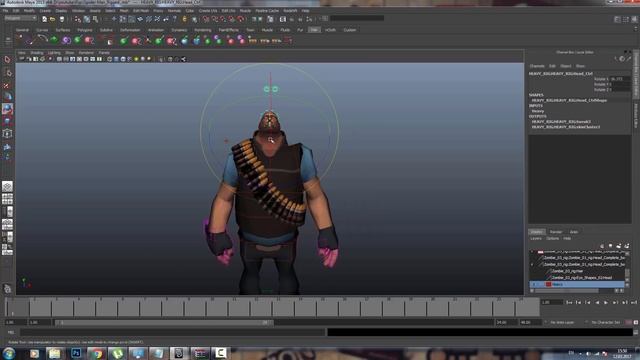The height and width of the screenshot is (360, 640).
Task: Click the HEAVY_RIG head control shape name
Action: pyautogui.click(x=569, y=100)
